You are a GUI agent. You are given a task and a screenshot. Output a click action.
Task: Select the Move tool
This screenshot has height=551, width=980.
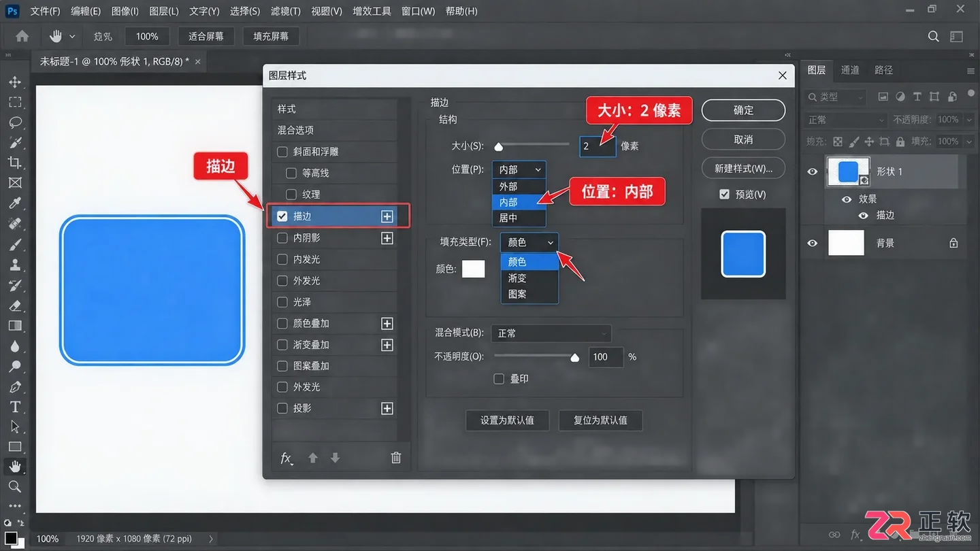pos(15,82)
